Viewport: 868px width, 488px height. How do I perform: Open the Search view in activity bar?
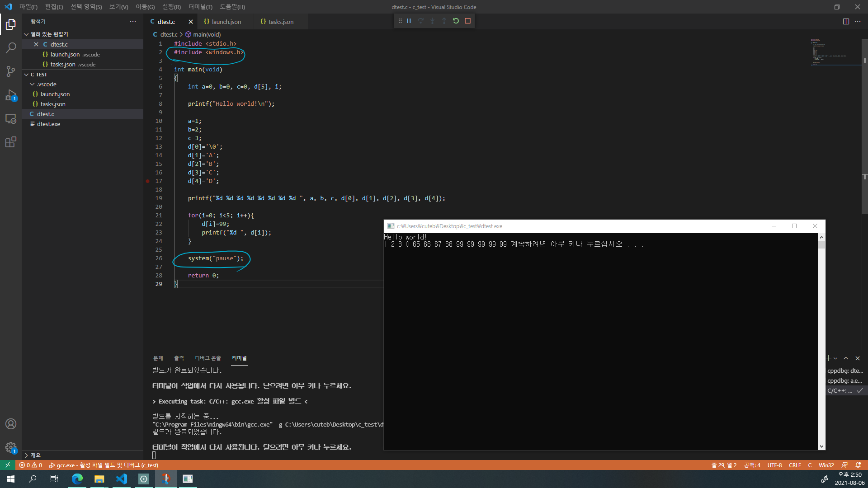[11, 47]
